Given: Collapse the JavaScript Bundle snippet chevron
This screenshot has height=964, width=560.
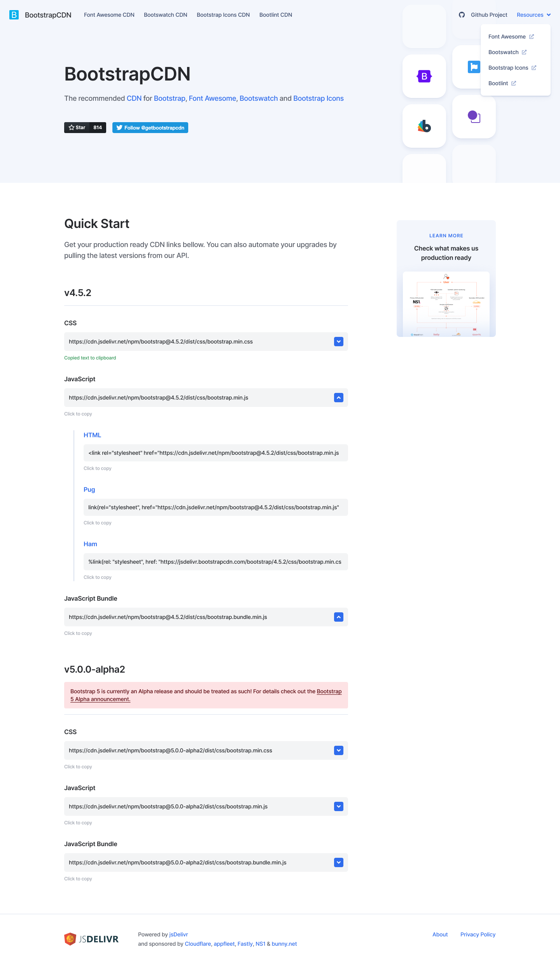Looking at the screenshot, I should coord(338,617).
